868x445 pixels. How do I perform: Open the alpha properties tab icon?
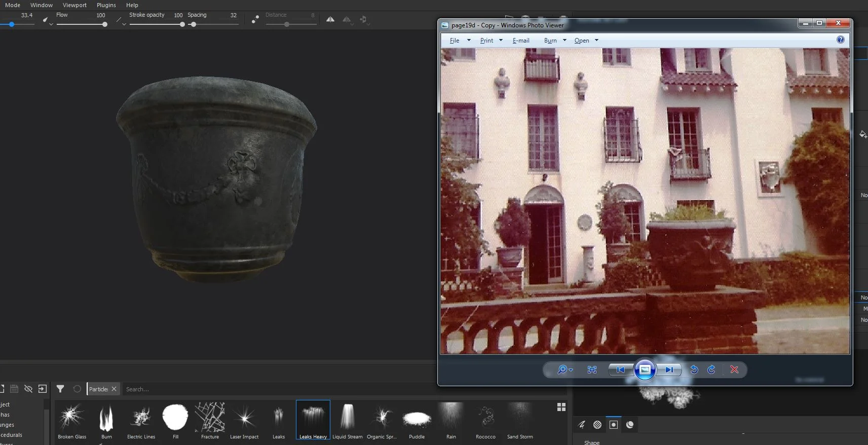coord(597,425)
